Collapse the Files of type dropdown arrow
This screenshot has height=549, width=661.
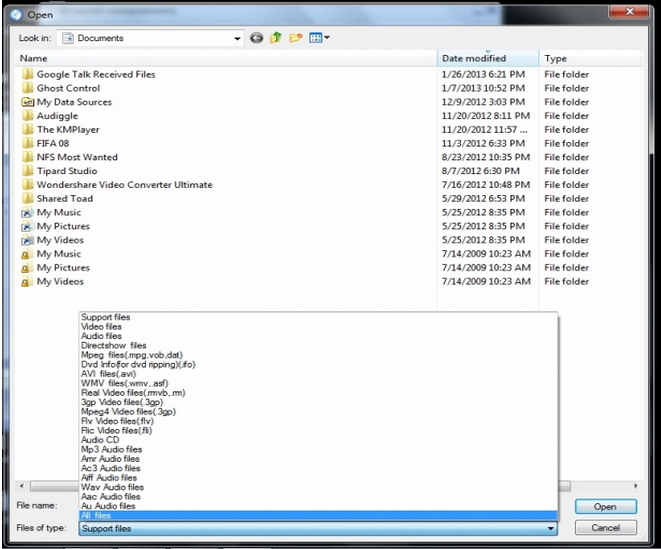point(549,528)
